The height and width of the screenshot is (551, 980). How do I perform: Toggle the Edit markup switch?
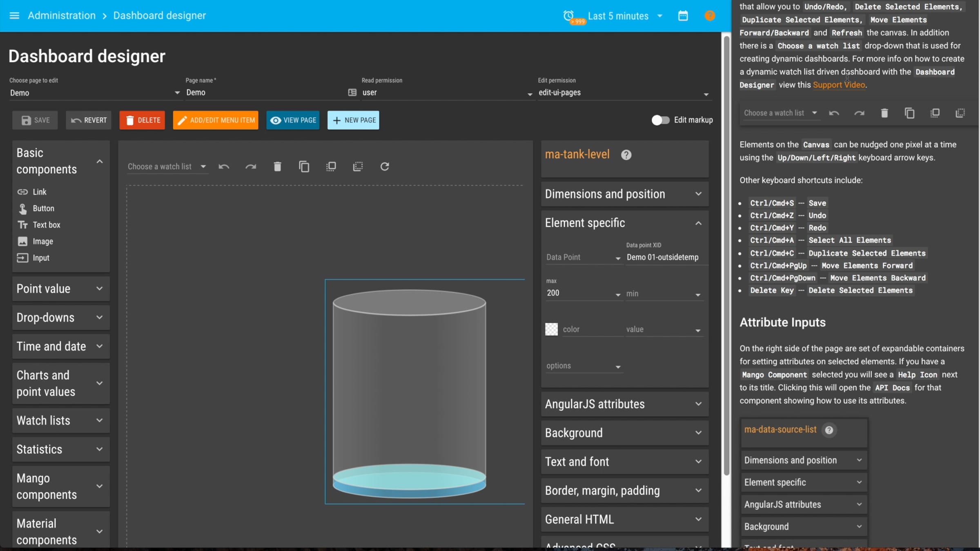[660, 120]
